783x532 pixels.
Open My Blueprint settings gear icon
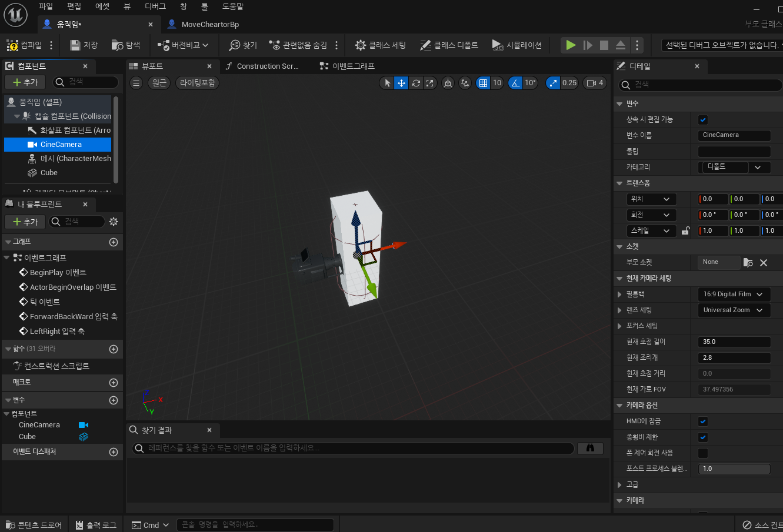point(114,222)
